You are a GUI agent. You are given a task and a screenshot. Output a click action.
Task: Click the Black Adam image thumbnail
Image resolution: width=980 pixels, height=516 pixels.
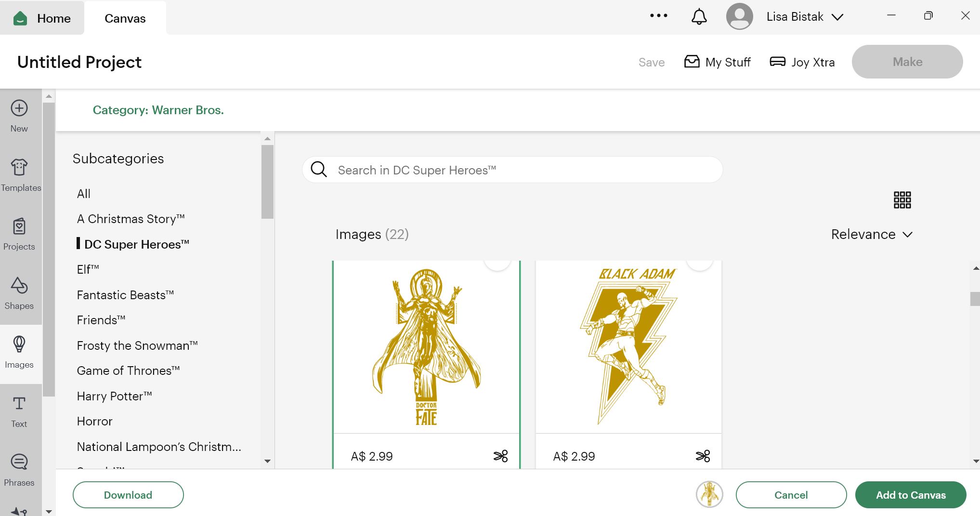[629, 347]
